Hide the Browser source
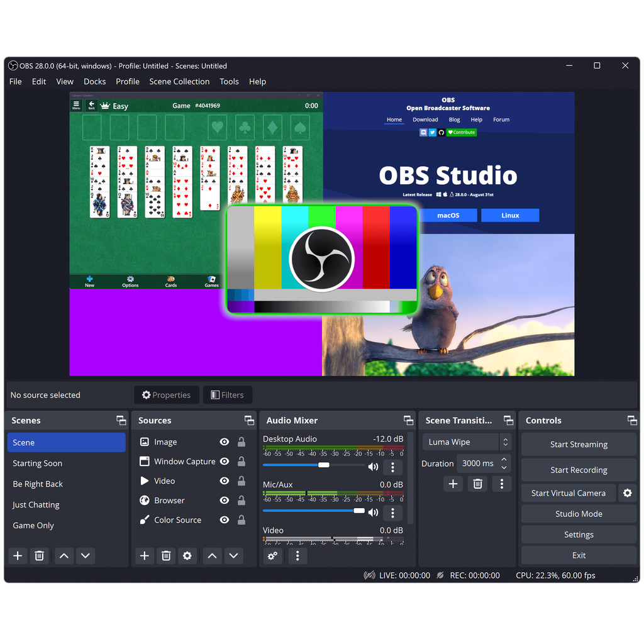644x644 pixels. (225, 500)
